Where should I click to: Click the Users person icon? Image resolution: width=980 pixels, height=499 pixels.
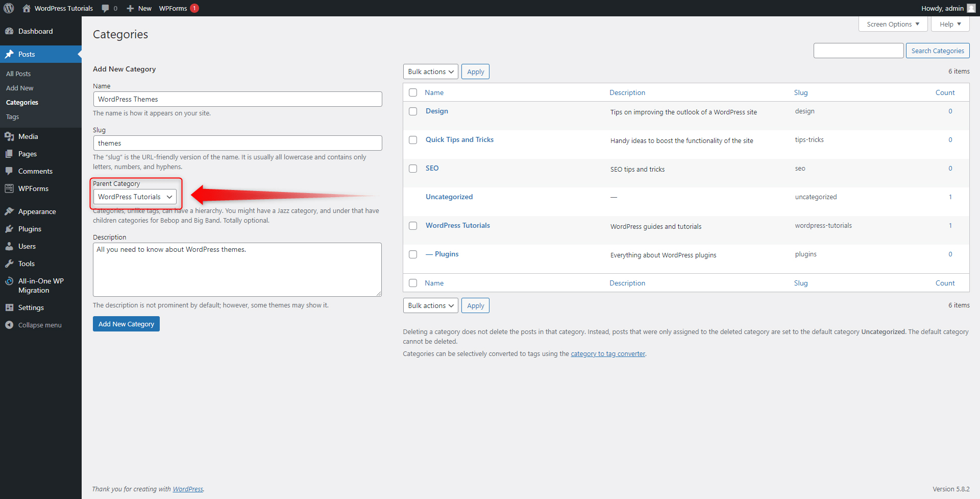pyautogui.click(x=9, y=246)
